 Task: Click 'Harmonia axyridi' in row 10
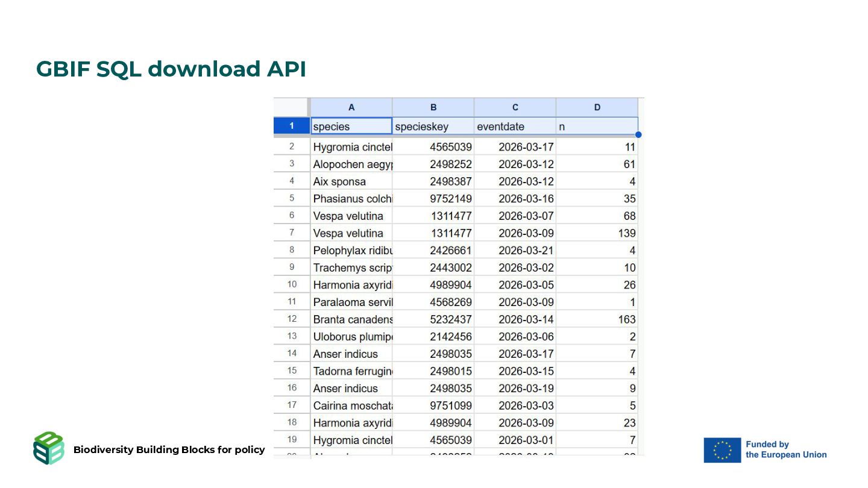[351, 284]
